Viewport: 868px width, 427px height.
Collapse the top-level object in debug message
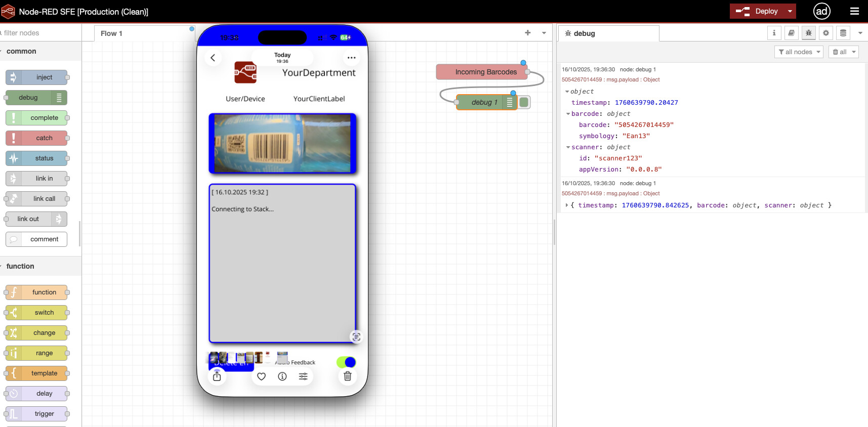tap(567, 92)
